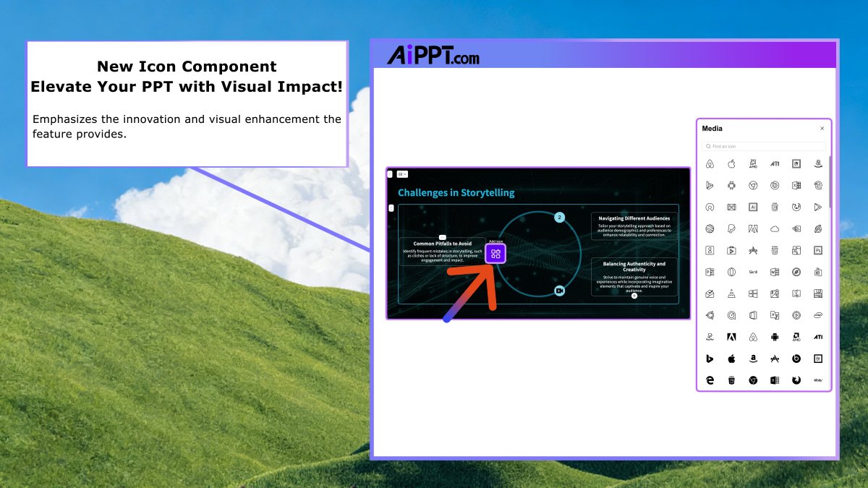Select the Adobe Illustrator Ai icon

[x=753, y=207]
